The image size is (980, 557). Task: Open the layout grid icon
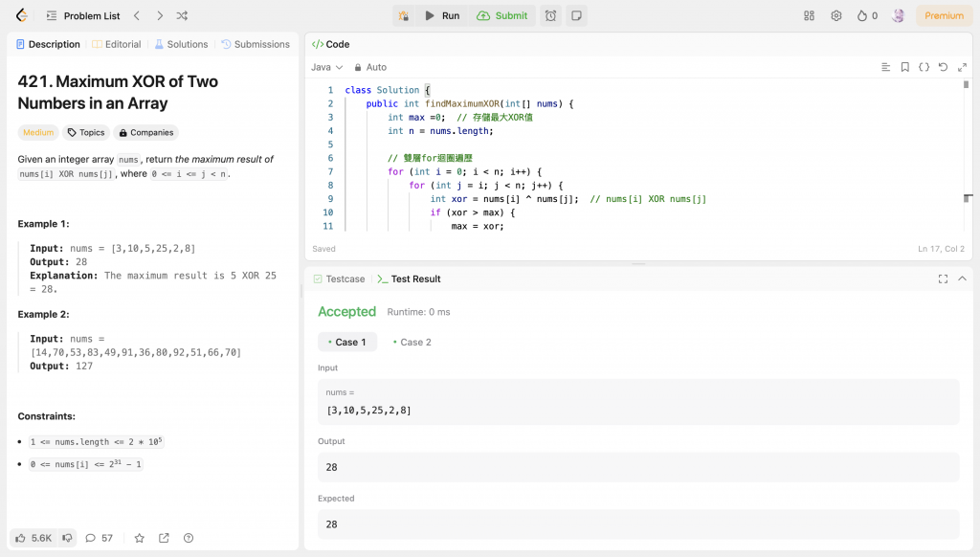pos(809,15)
